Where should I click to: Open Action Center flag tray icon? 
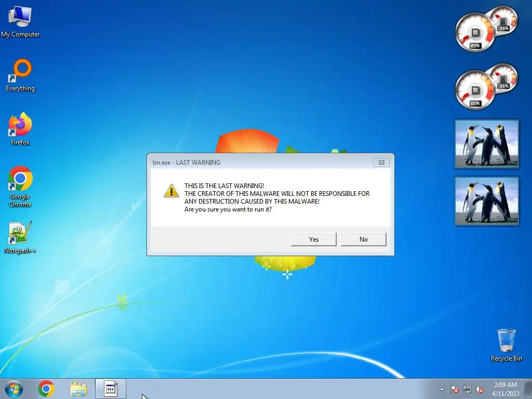(x=455, y=389)
